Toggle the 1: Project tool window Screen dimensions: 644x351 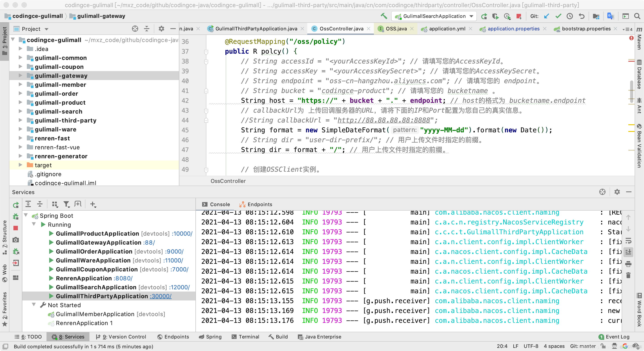tap(4, 41)
